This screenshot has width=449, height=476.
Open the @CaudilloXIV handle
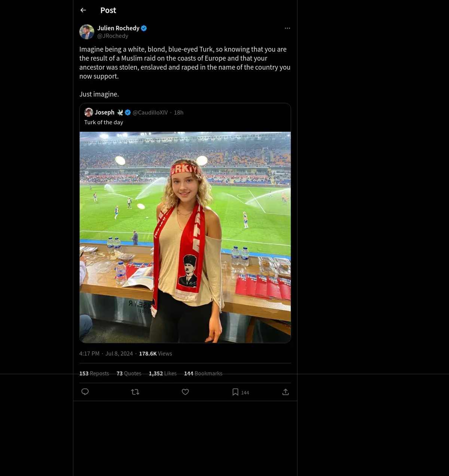point(150,113)
